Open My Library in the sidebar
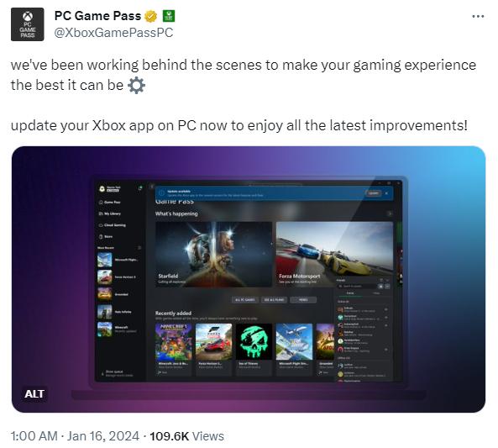Viewport: 498px width, 448px height. [x=110, y=213]
